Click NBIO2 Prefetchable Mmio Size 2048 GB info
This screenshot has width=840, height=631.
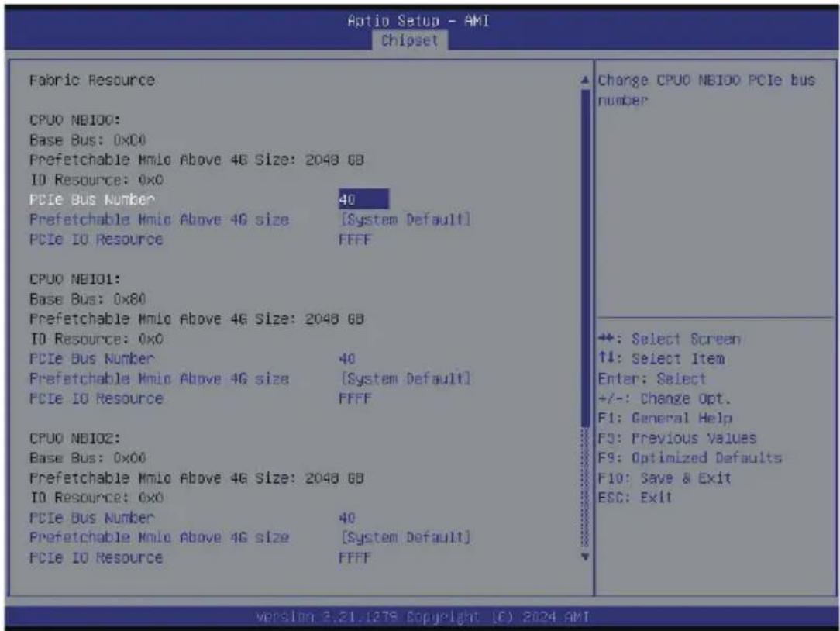tap(197, 478)
